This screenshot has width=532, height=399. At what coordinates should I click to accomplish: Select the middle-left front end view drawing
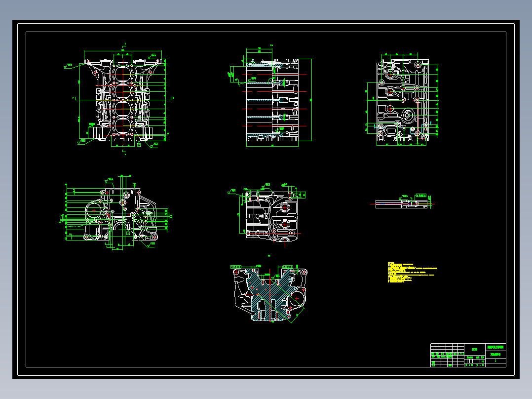(x=116, y=213)
